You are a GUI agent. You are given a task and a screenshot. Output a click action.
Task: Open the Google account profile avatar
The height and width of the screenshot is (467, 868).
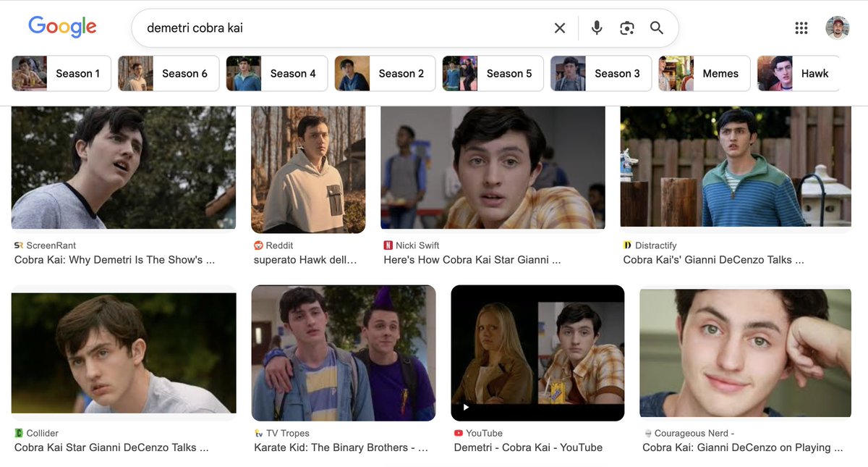click(x=838, y=28)
